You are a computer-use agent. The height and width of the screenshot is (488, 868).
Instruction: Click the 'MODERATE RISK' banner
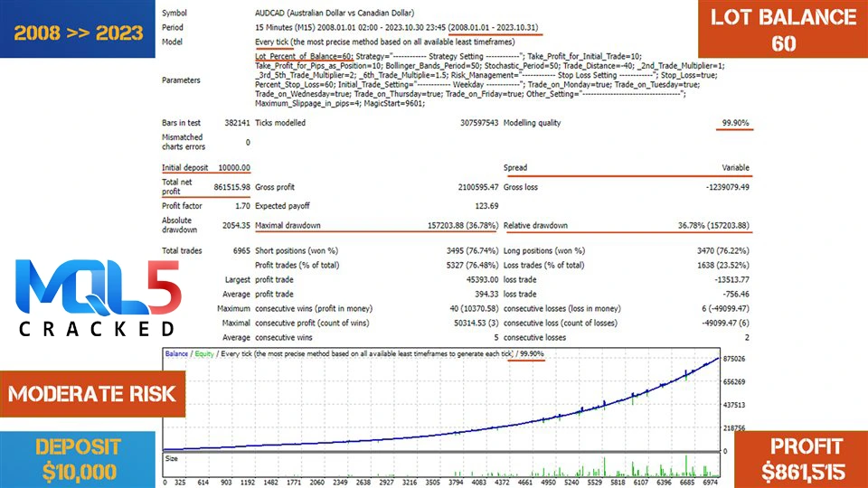92,394
